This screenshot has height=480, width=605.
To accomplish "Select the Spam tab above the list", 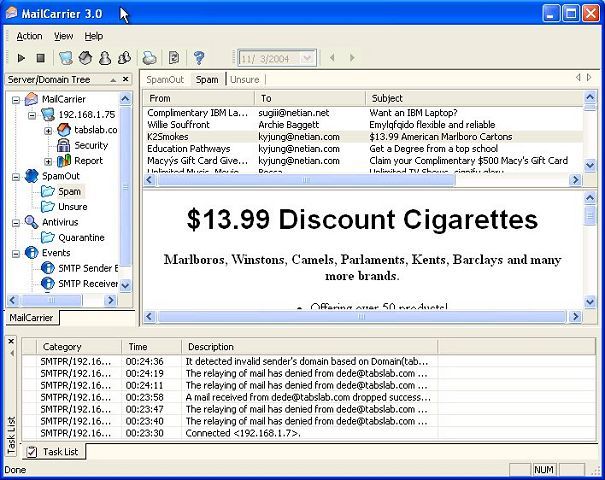I will tap(207, 79).
